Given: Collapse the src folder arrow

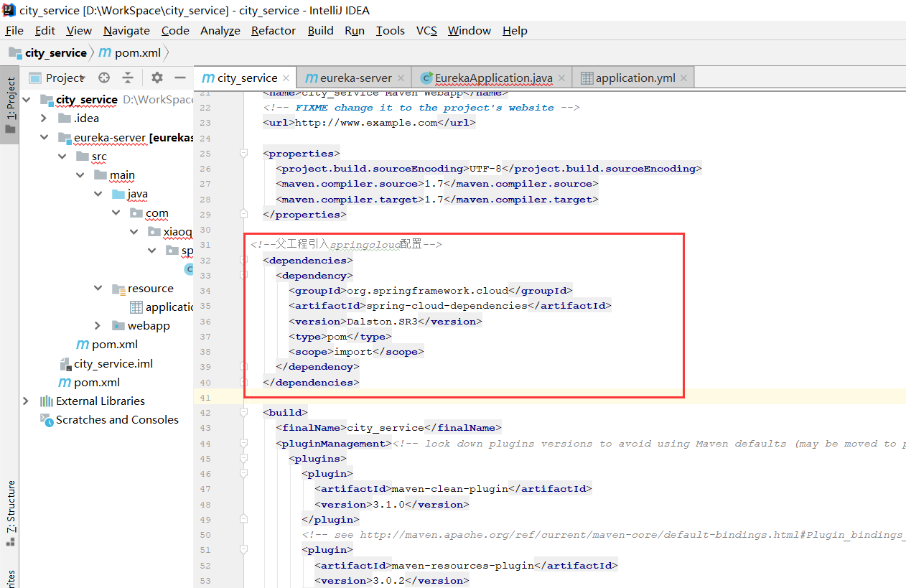Looking at the screenshot, I should pyautogui.click(x=62, y=157).
